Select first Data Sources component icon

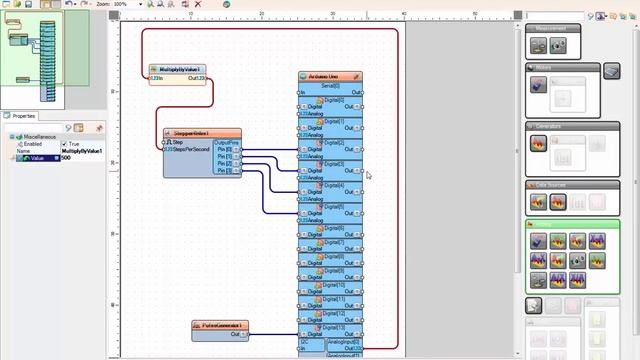point(538,202)
